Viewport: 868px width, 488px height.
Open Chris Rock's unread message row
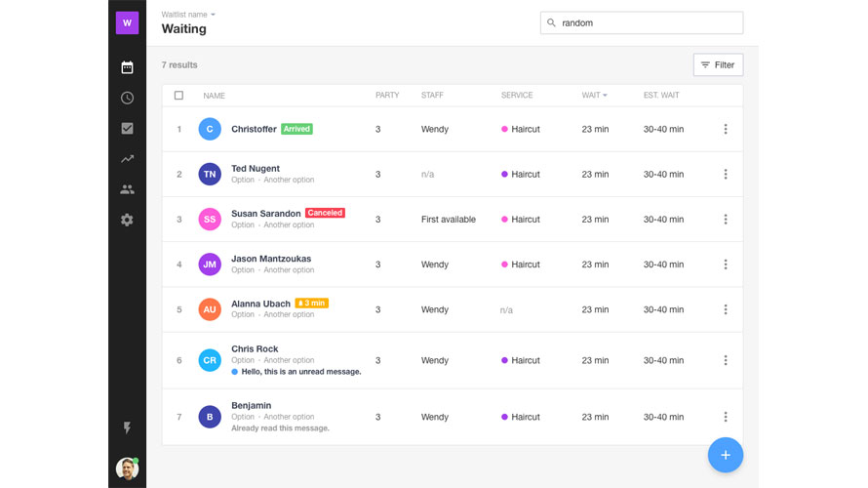coord(300,372)
